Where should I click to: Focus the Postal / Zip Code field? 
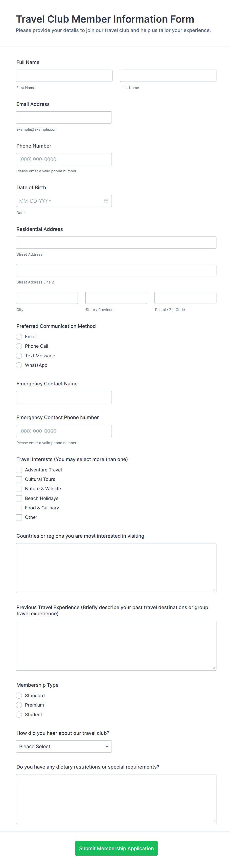coord(185,298)
